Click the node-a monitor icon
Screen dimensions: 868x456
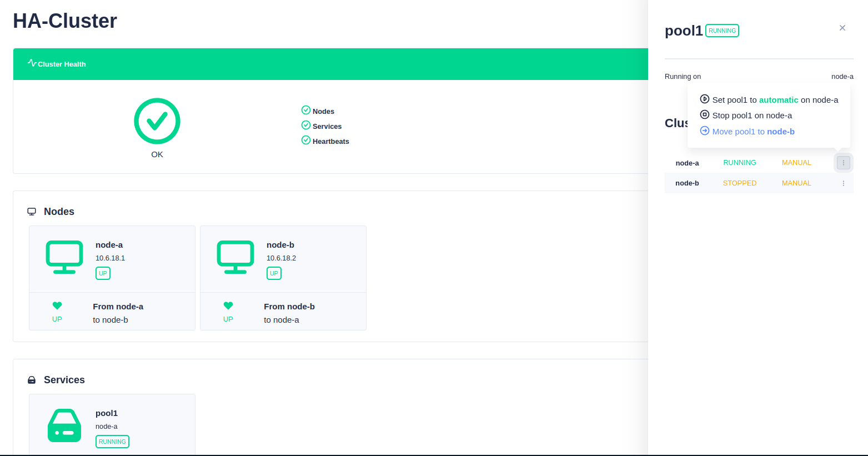[x=64, y=257]
